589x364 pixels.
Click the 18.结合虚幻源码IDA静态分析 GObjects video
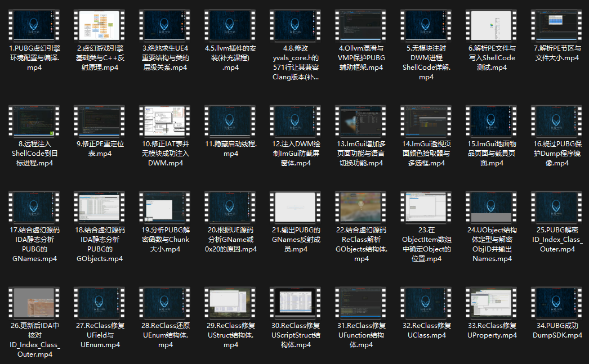(x=100, y=208)
